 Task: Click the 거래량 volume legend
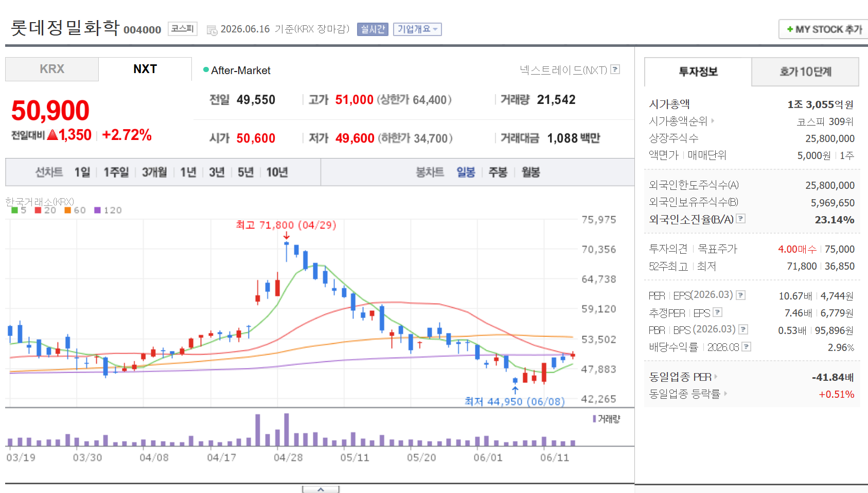(x=607, y=419)
